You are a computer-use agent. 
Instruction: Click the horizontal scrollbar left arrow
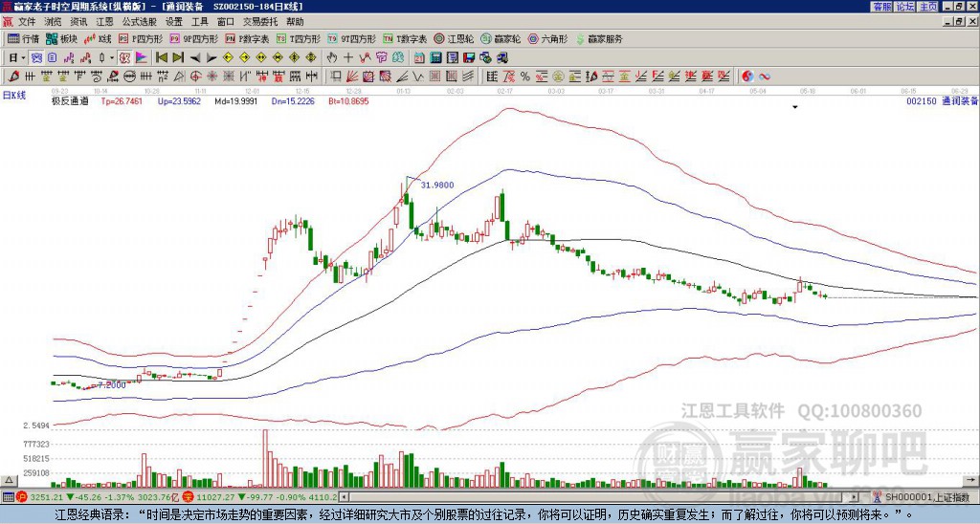point(344,497)
